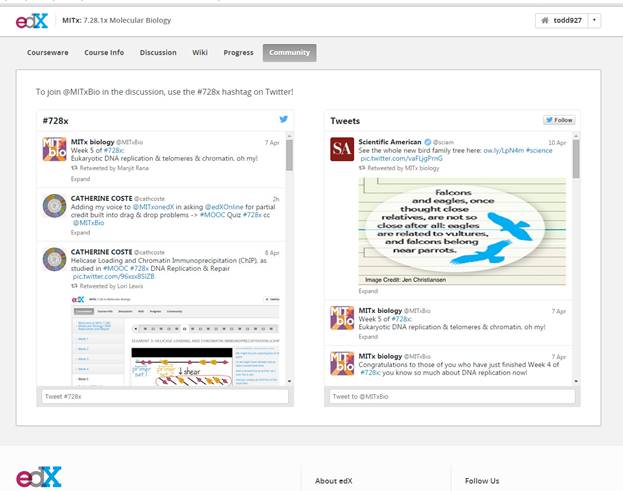Click the Scientific American SA avatar
The image size is (623, 491).
tap(342, 149)
